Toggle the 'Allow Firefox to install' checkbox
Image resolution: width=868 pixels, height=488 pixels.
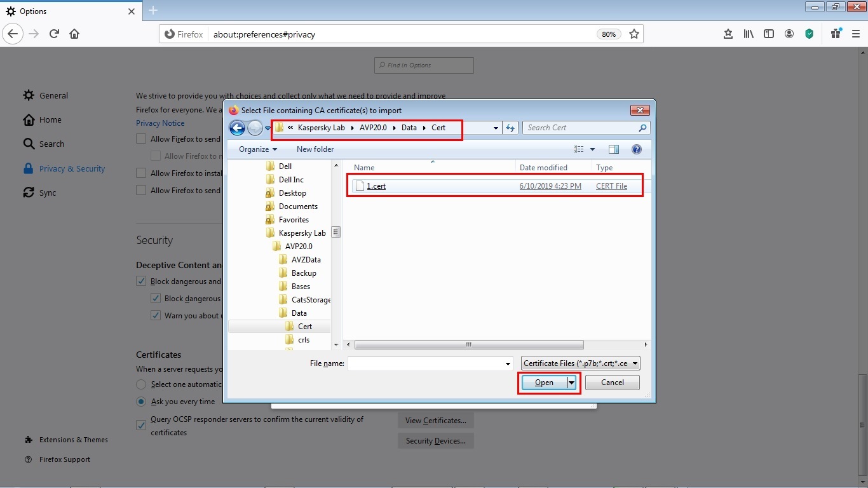tap(141, 173)
